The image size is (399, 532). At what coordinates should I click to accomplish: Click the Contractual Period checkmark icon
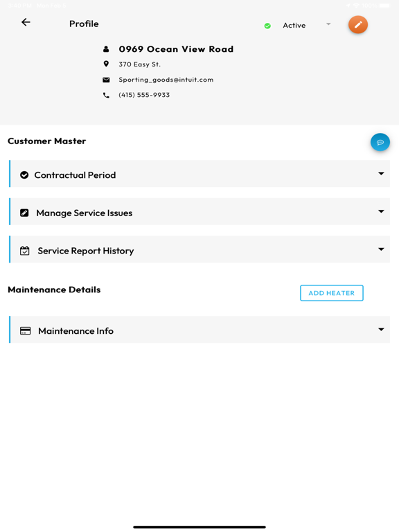coord(24,175)
